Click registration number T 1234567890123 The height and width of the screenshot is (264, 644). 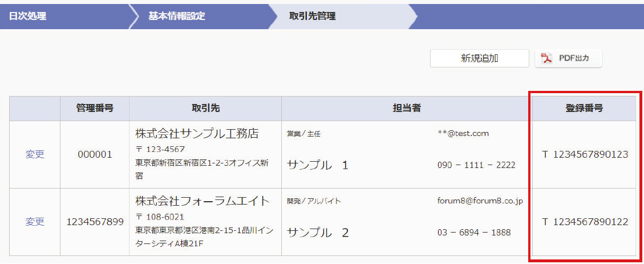[585, 154]
